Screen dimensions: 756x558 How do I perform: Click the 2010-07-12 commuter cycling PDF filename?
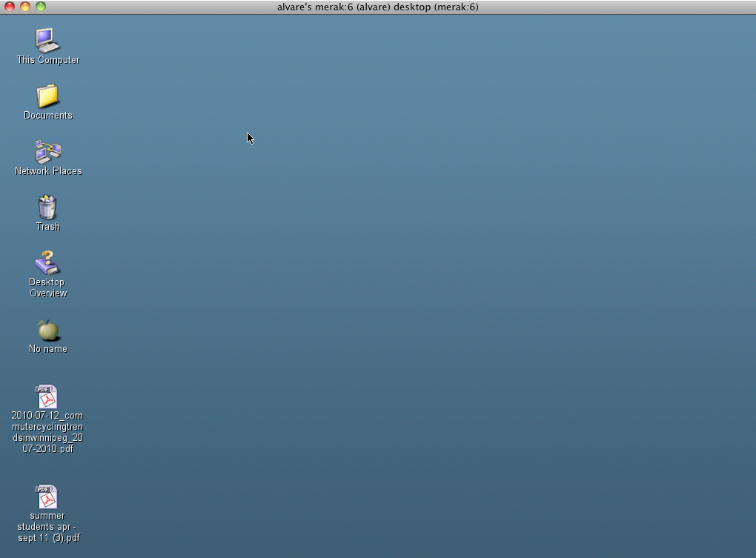47,432
